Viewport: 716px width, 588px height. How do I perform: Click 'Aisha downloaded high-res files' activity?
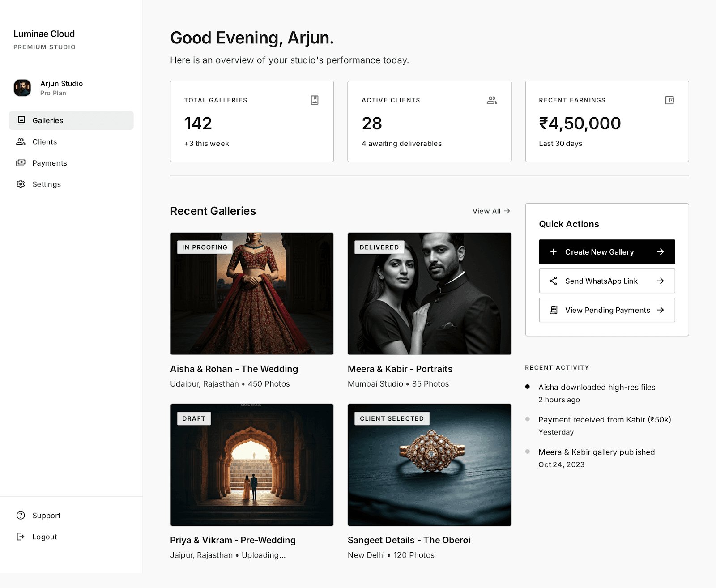tap(597, 387)
